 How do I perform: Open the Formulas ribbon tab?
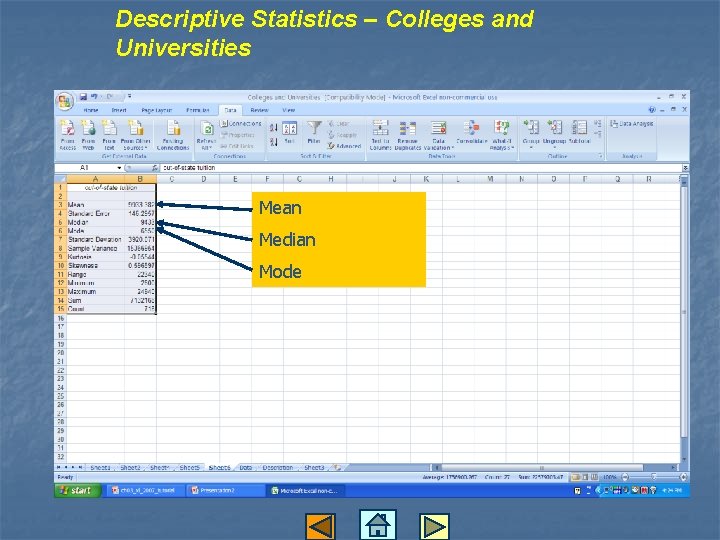(198, 110)
